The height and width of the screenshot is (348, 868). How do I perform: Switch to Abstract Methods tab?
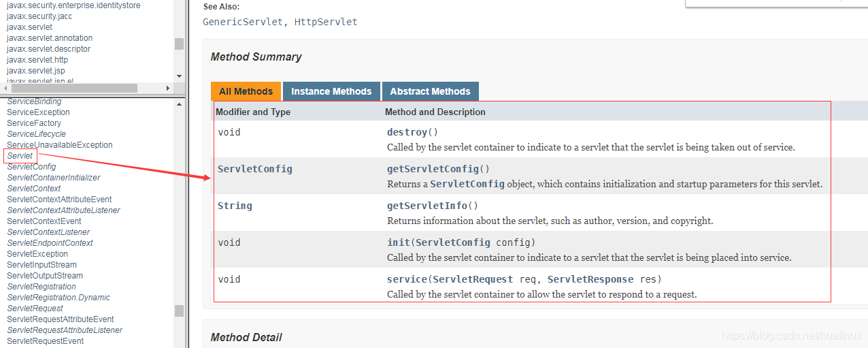(x=430, y=91)
